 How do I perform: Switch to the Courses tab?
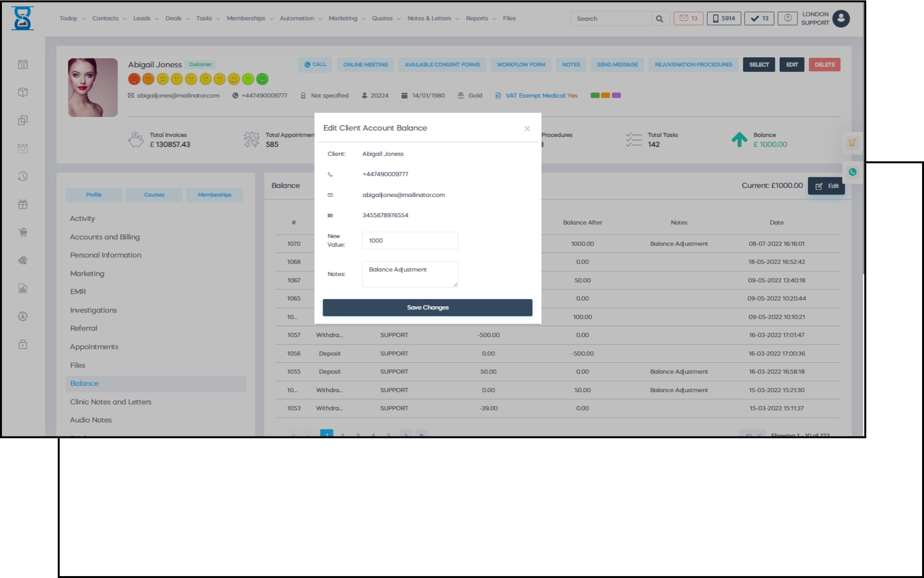click(154, 195)
